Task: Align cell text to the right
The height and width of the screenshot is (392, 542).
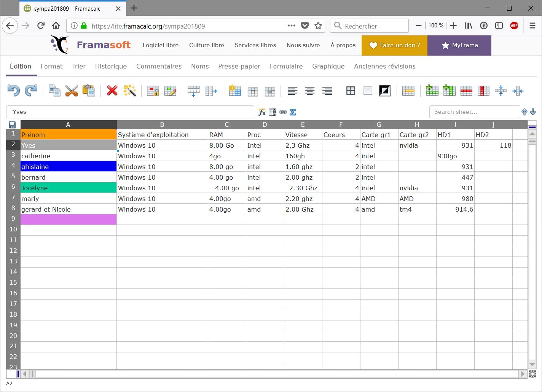Action: [x=327, y=91]
